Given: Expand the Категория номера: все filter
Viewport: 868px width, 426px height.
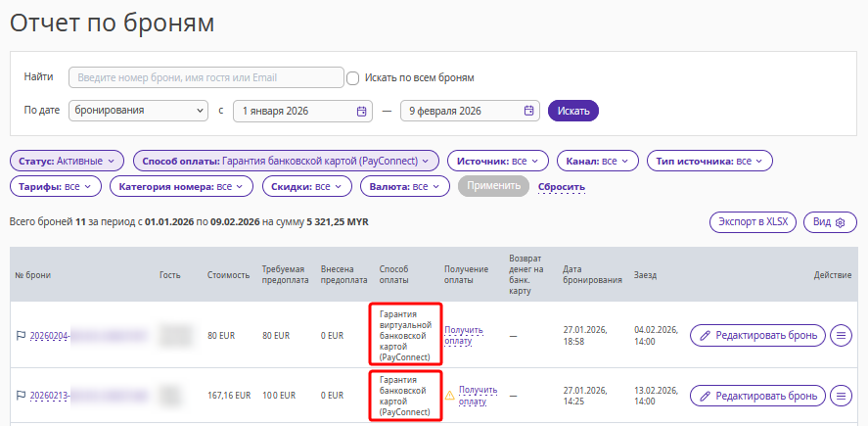Looking at the screenshot, I should tap(182, 187).
